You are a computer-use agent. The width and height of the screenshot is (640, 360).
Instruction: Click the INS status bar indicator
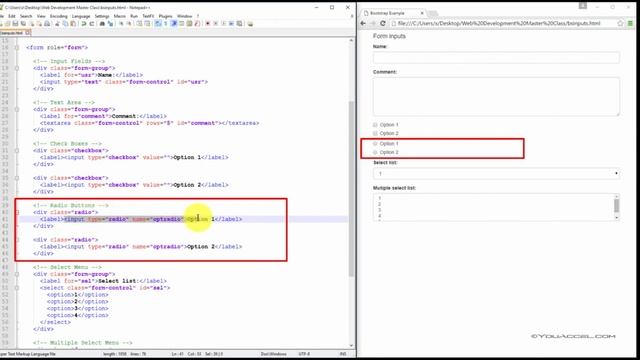343,354
